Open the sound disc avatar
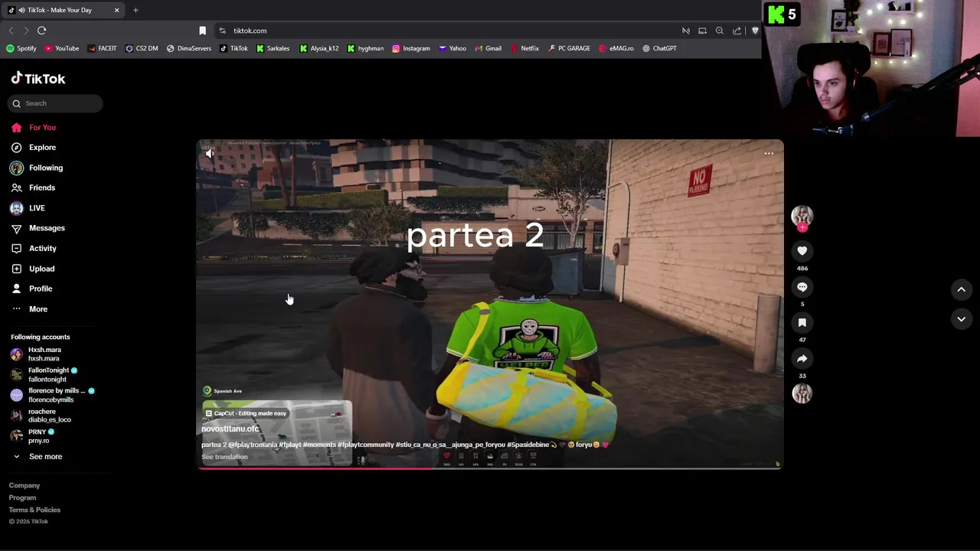The height and width of the screenshot is (551, 980). pyautogui.click(x=802, y=393)
